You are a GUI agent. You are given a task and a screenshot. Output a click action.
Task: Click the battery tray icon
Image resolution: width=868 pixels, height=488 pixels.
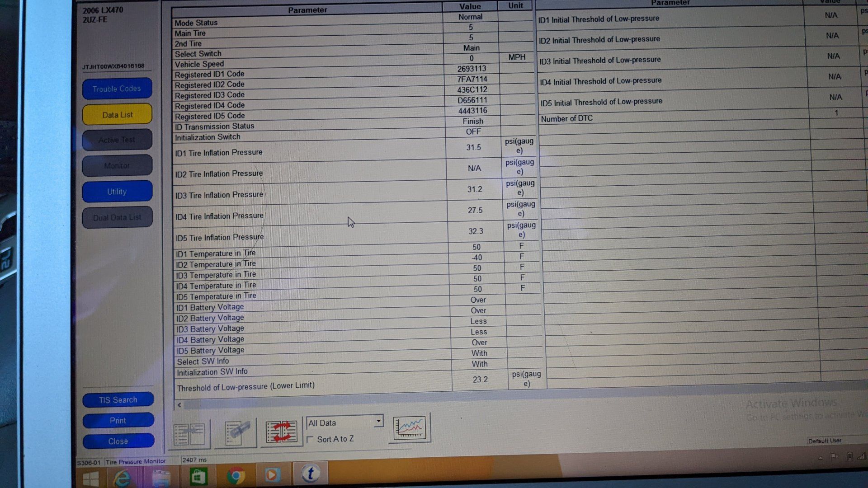click(x=849, y=456)
